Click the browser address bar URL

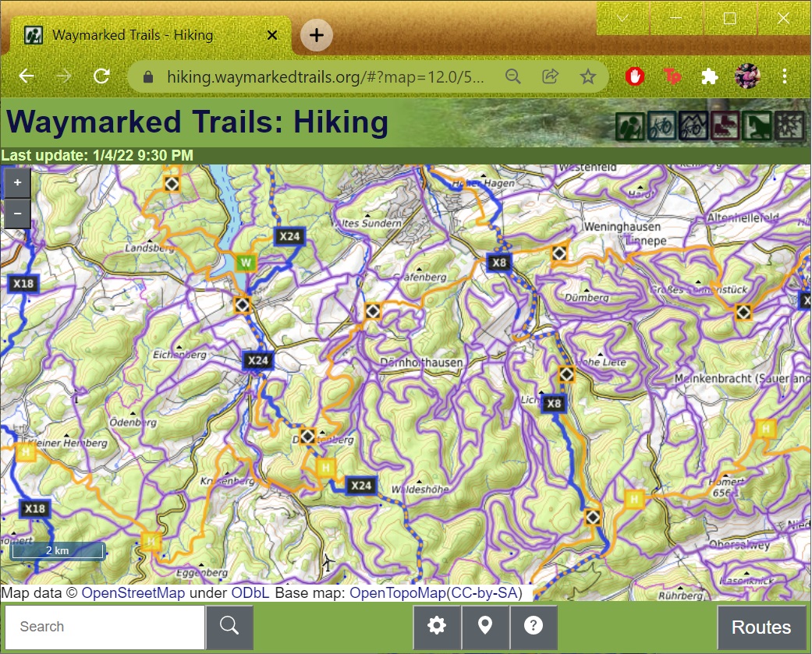click(325, 77)
